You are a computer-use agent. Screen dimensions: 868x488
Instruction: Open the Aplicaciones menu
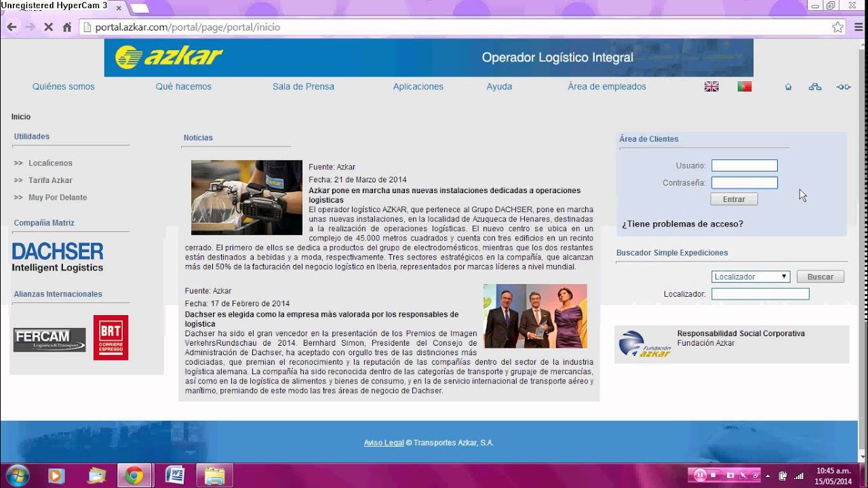click(x=418, y=87)
